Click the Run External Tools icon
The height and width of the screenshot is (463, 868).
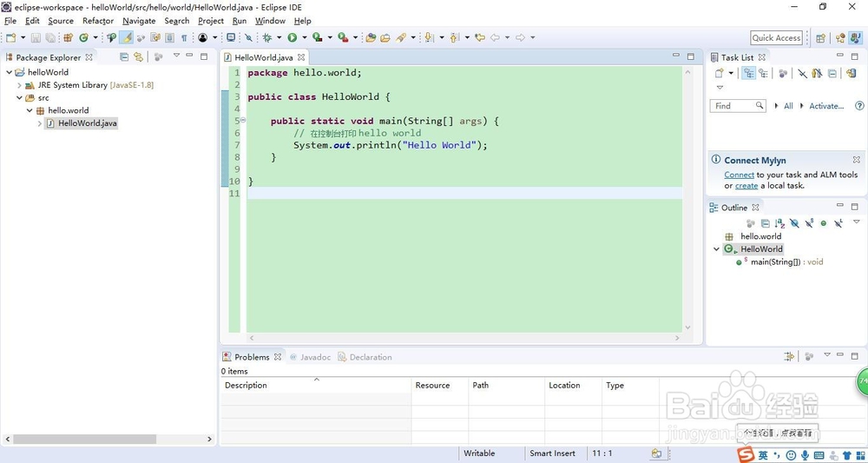pyautogui.click(x=343, y=37)
